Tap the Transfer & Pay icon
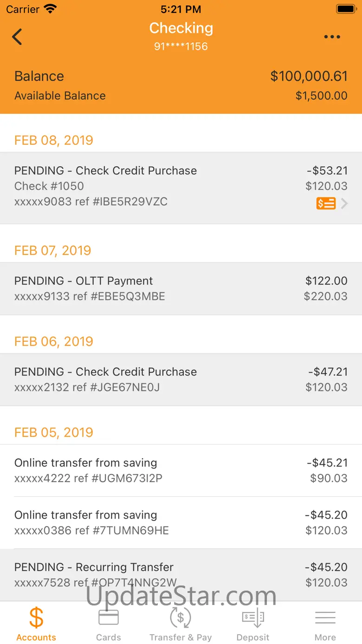The width and height of the screenshot is (362, 644). tap(181, 618)
